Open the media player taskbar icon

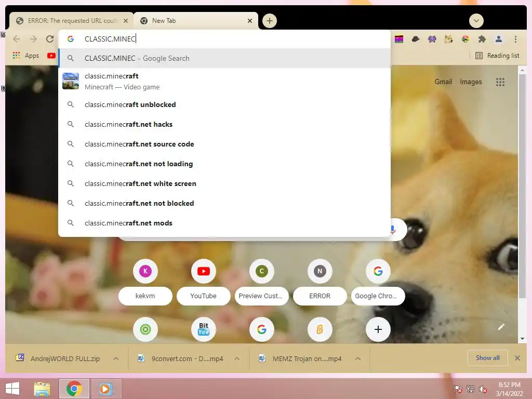pos(105,389)
